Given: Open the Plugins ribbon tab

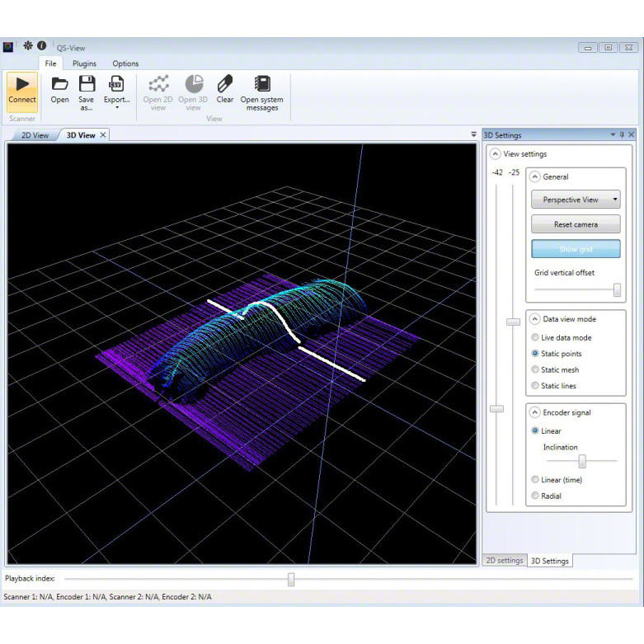Looking at the screenshot, I should pos(84,63).
